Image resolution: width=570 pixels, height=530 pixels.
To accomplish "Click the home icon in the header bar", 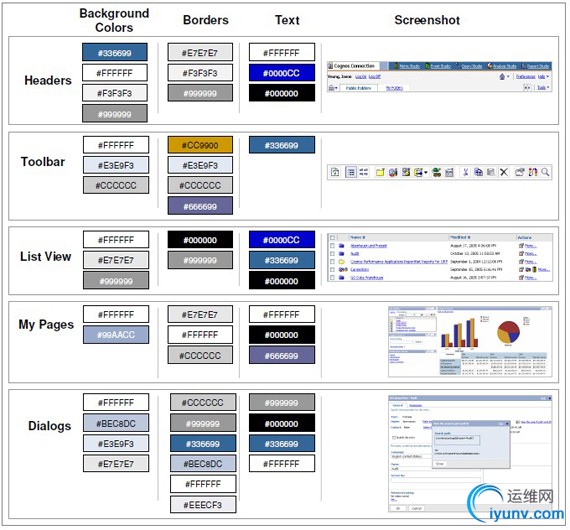I will click(502, 77).
